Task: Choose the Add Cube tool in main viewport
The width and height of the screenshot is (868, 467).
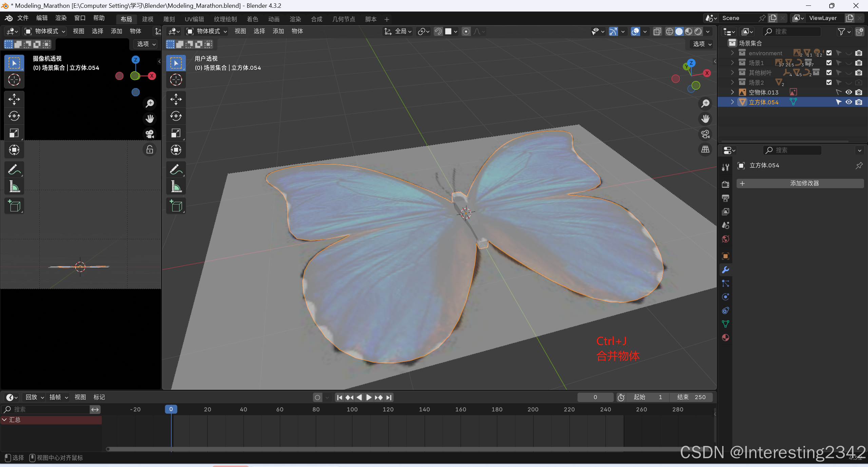Action: point(176,206)
